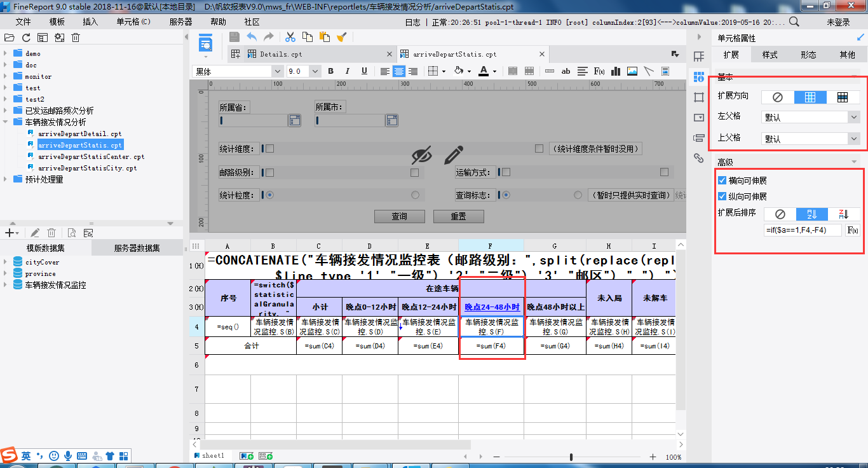Click the format painter brush icon
The height and width of the screenshot is (468, 868).
point(341,37)
